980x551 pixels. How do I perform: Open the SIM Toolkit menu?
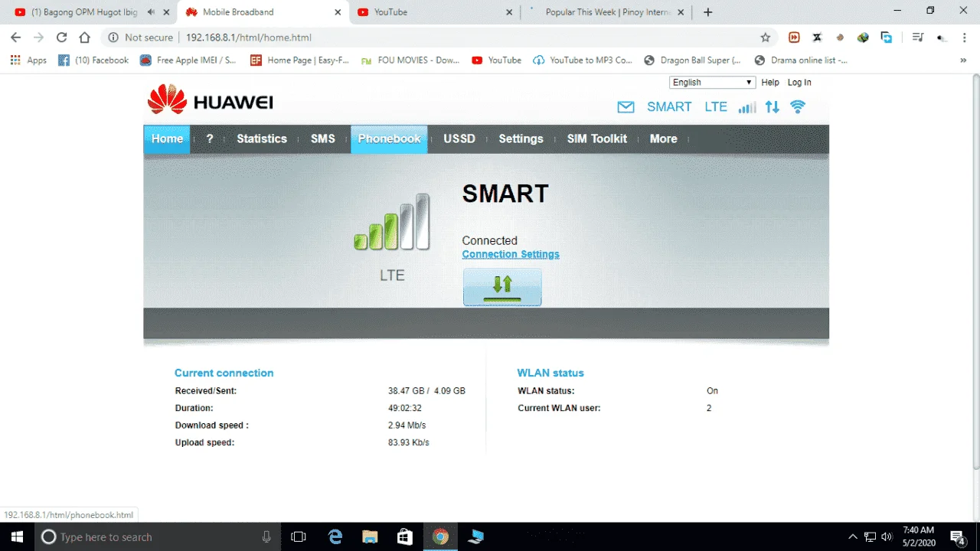[x=597, y=139]
